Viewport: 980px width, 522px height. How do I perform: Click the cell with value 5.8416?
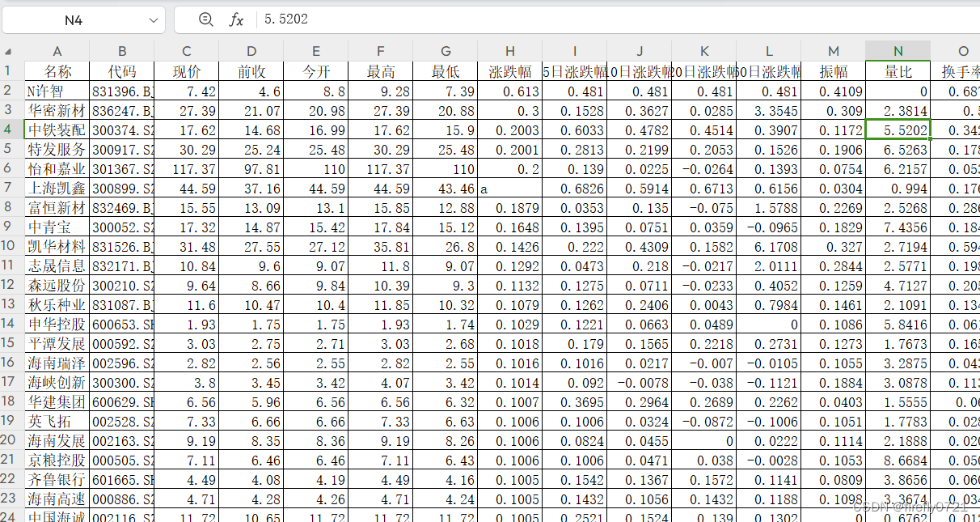[x=898, y=324]
